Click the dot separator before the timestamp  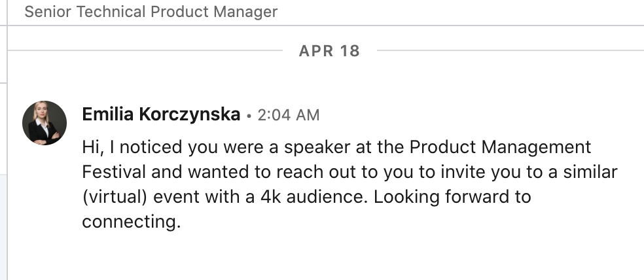(x=249, y=116)
